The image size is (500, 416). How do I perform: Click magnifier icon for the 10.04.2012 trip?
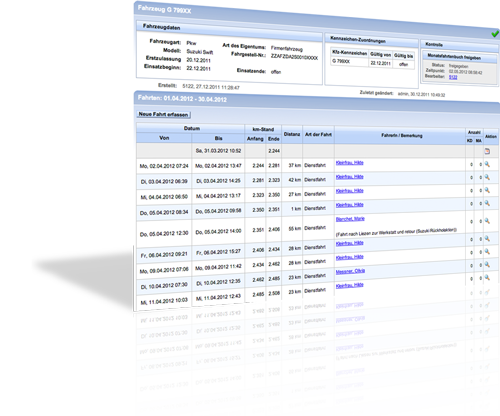tap(487, 265)
